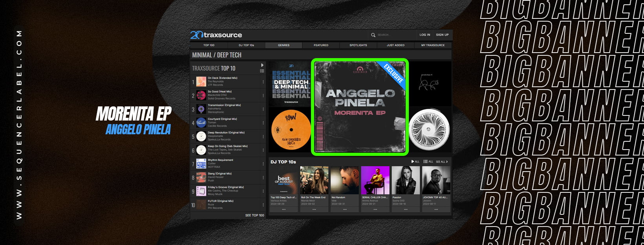Click the Courtyard track cover icon

pos(201,122)
